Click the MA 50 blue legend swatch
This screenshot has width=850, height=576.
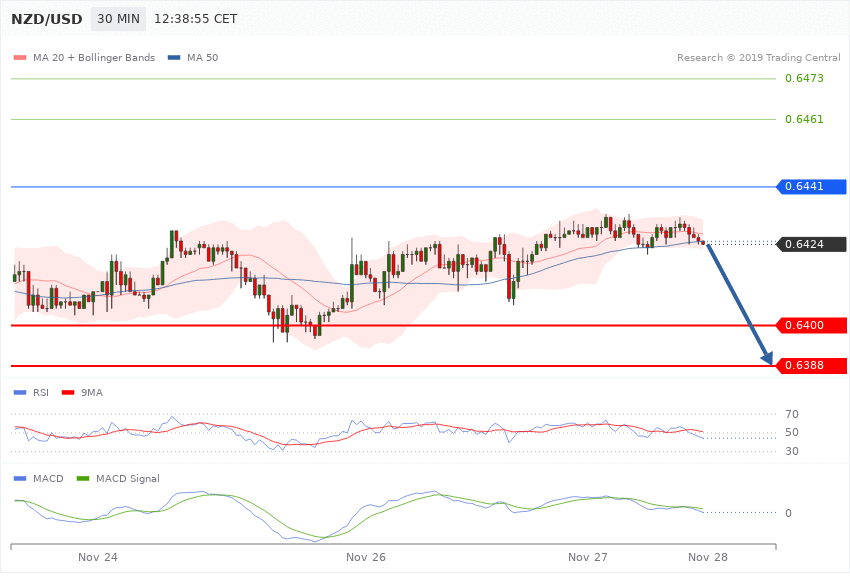[174, 58]
